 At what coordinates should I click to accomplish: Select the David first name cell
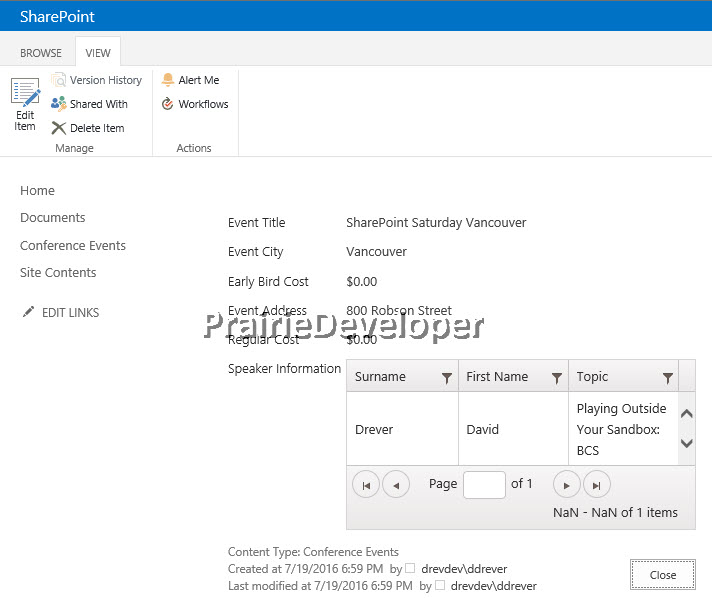[x=514, y=429]
